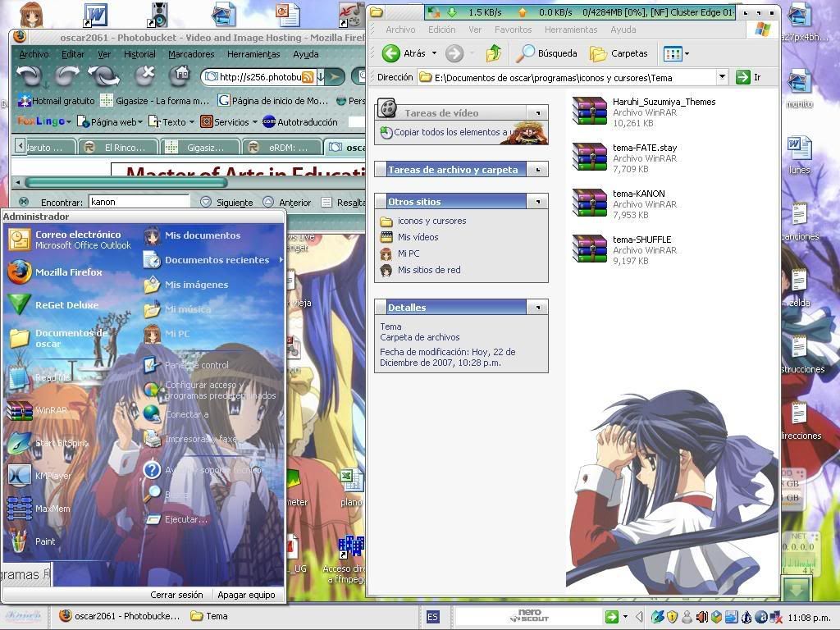
Task: Click Firefox back arrow button
Action: [x=30, y=75]
